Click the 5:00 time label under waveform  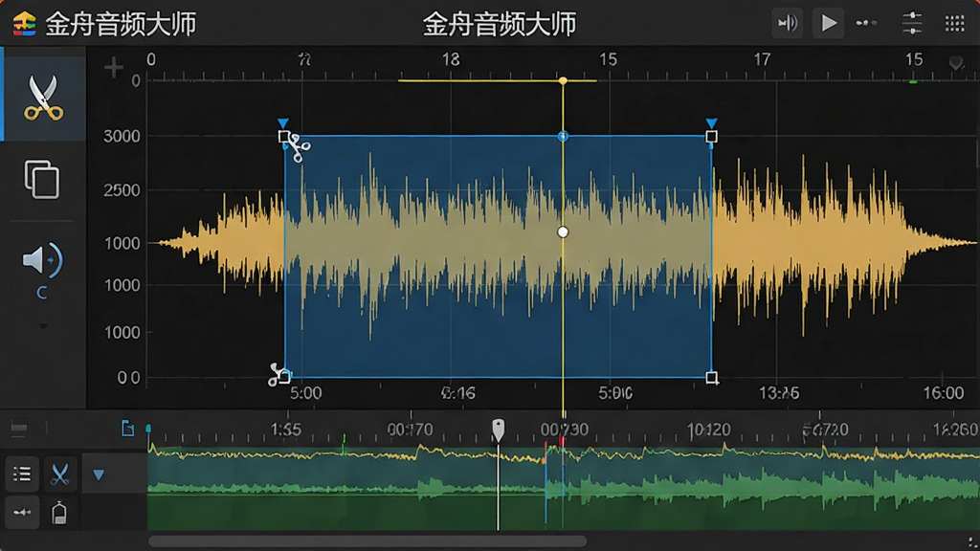305,393
